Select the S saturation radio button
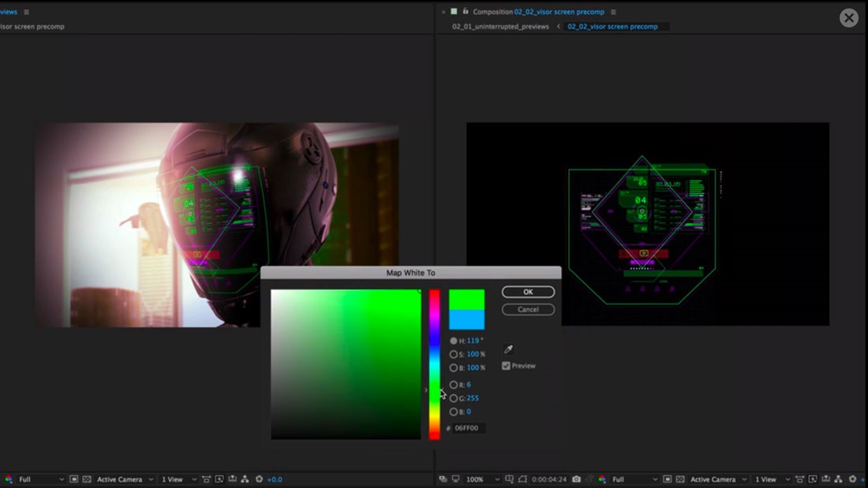The width and height of the screenshot is (868, 488). pyautogui.click(x=454, y=354)
